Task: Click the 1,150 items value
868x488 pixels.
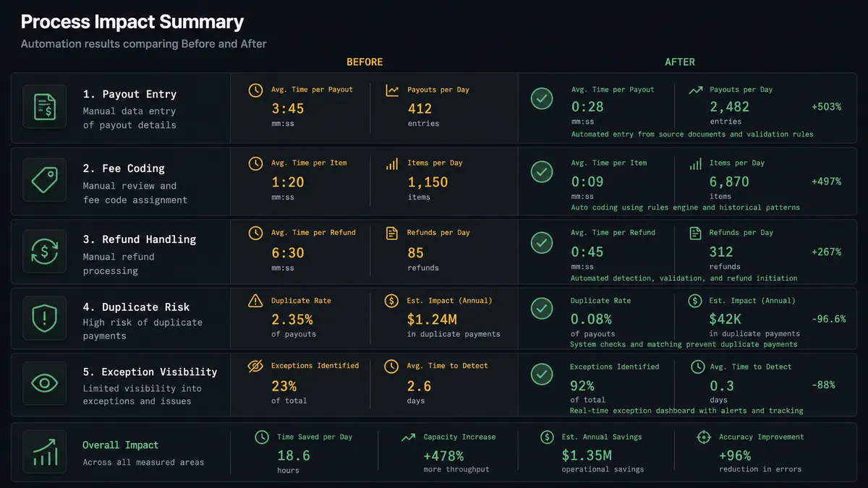Action: point(427,182)
